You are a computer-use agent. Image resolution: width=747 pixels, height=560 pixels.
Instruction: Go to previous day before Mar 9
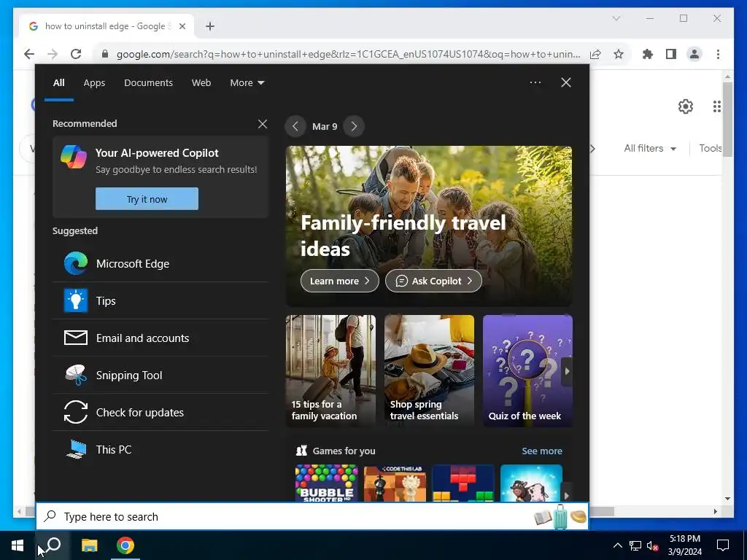(x=295, y=126)
